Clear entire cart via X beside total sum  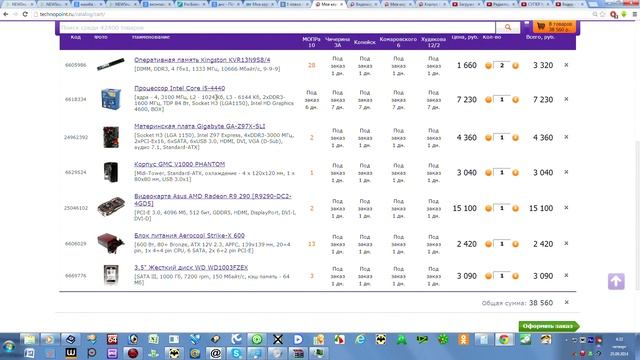[567, 302]
